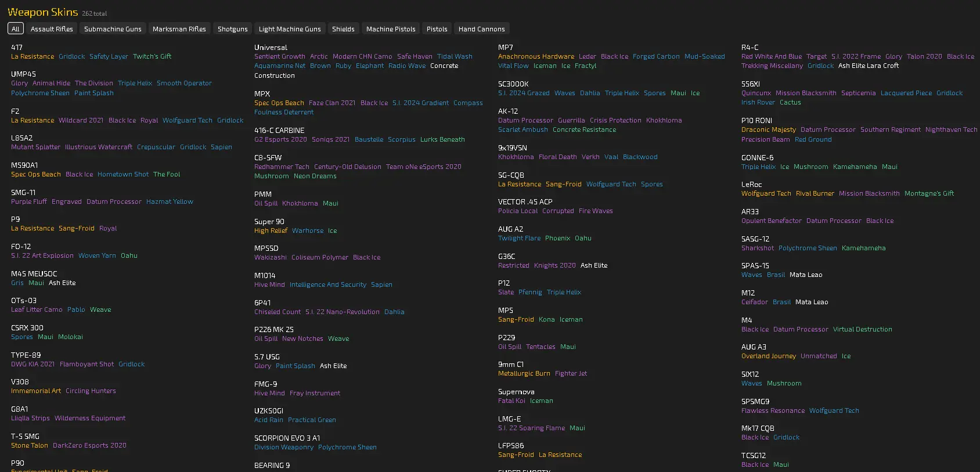Click the Fray Instrument skin
The image size is (980, 472).
pos(315,393)
